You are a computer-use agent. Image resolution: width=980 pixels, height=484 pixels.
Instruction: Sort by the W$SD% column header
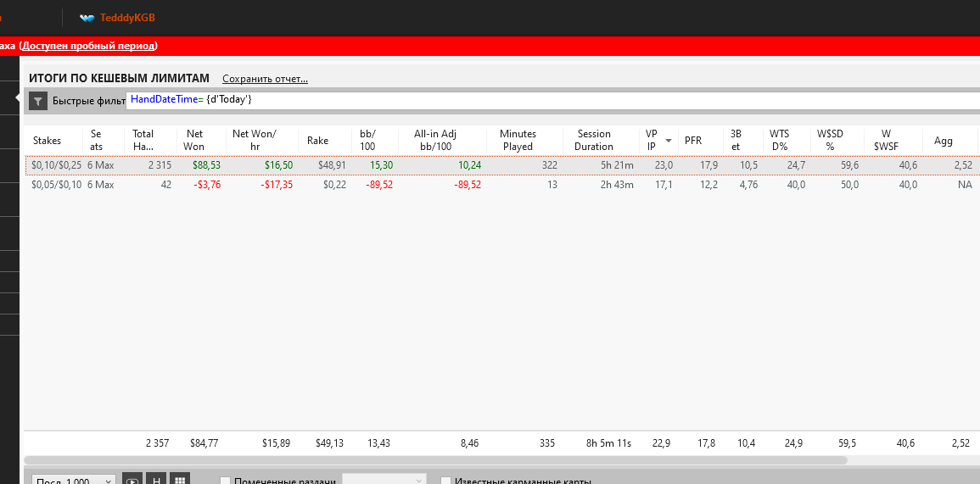829,141
